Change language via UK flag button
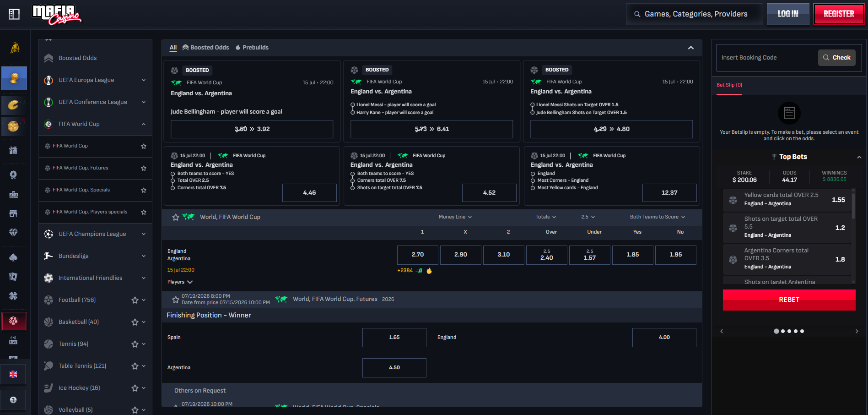Image resolution: width=868 pixels, height=415 pixels. (13, 374)
